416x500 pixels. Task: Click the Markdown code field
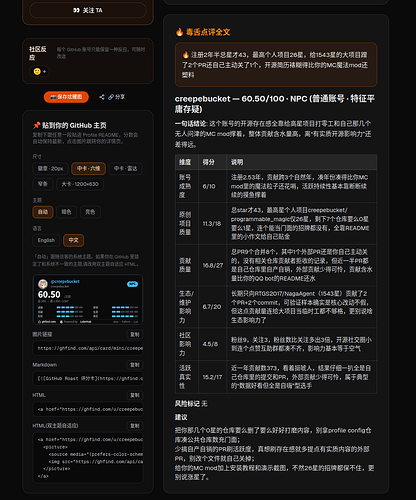[88, 378]
